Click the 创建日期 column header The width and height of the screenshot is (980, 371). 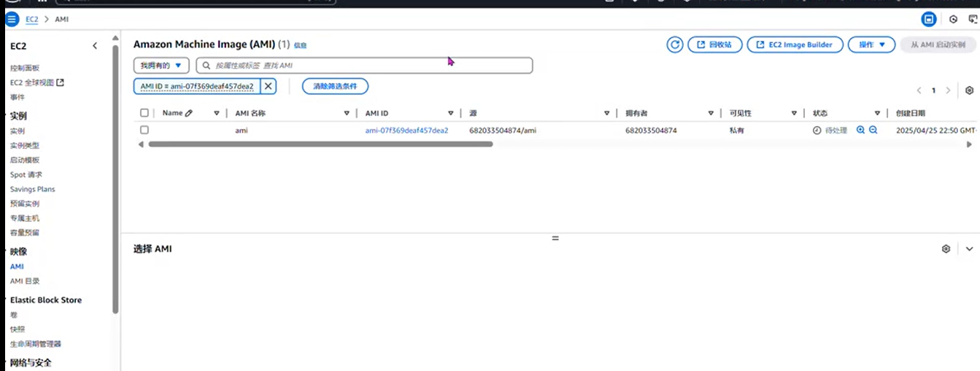(x=911, y=113)
